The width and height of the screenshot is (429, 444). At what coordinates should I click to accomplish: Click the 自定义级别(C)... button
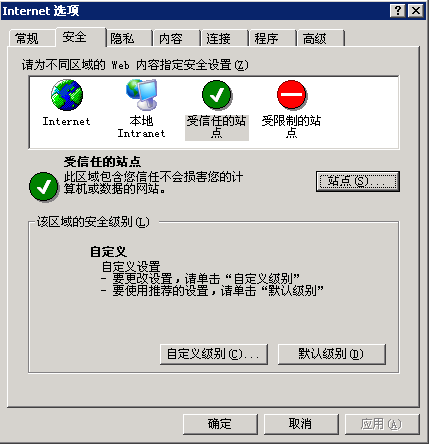[214, 354]
